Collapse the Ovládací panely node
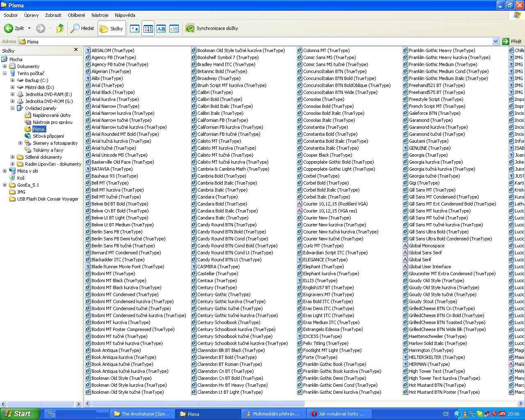This screenshot has height=420, width=525. tap(12, 108)
